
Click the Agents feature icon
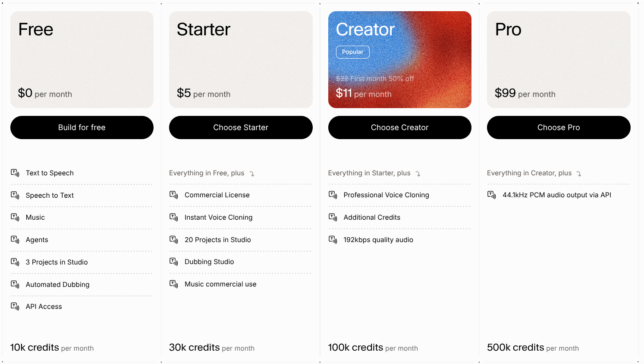[x=15, y=240]
